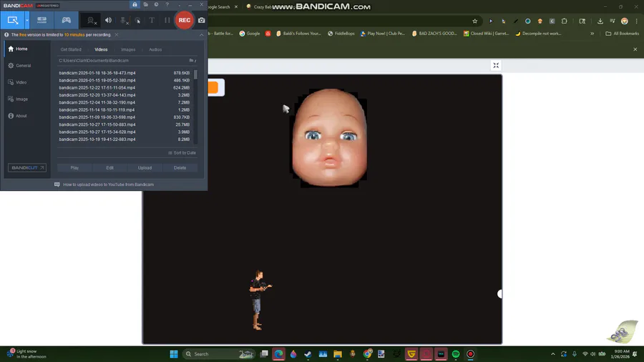Open FiddleBops bookmark
Screen dimensions: 644x362
click(341, 34)
